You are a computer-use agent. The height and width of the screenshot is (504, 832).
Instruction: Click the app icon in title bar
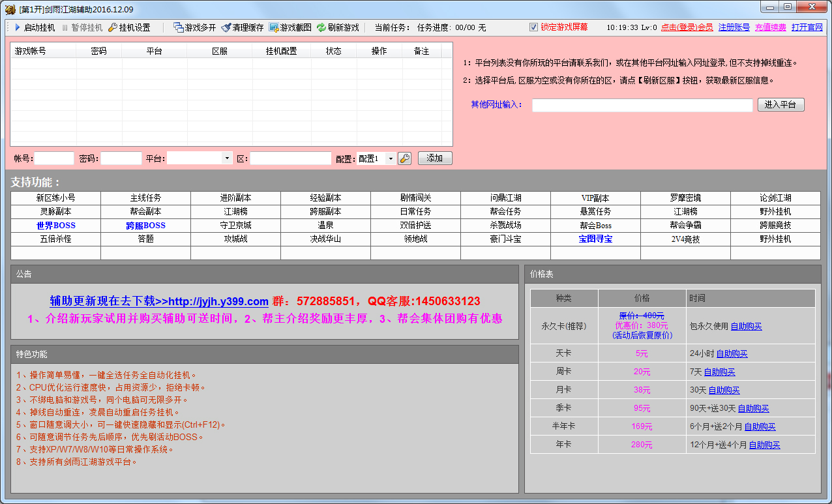click(10, 9)
